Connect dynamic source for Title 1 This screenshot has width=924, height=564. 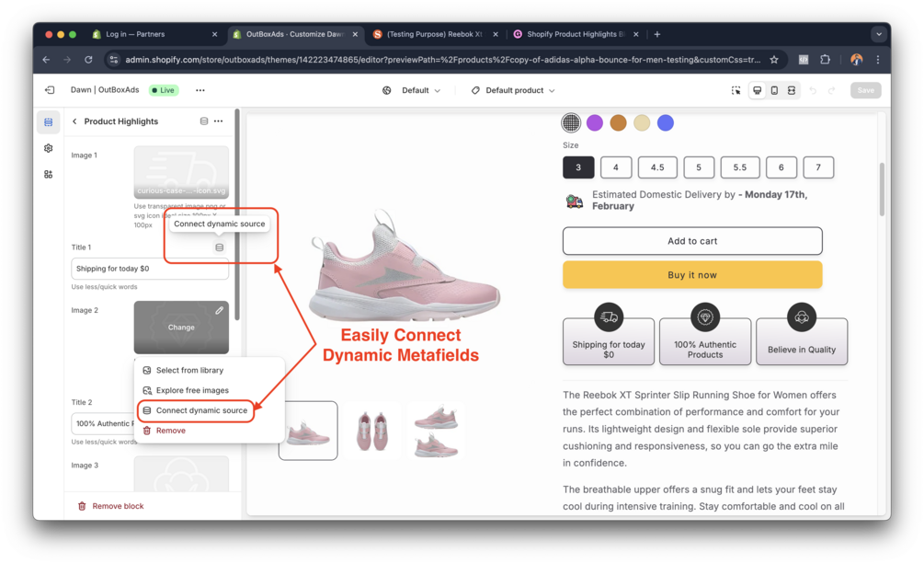pyautogui.click(x=219, y=247)
